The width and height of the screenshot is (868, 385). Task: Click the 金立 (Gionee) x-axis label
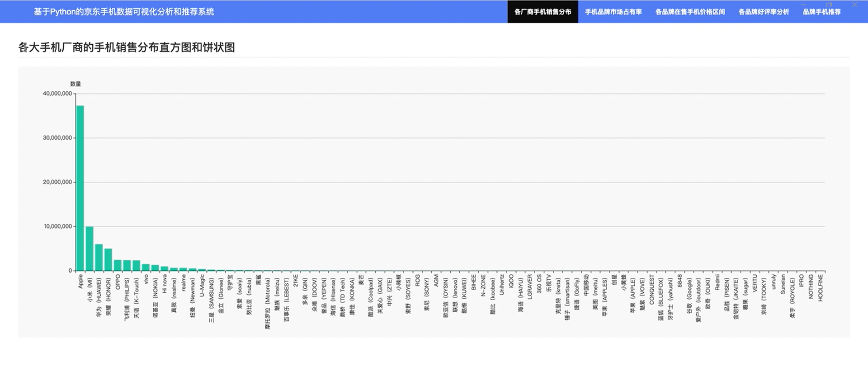pos(221,295)
